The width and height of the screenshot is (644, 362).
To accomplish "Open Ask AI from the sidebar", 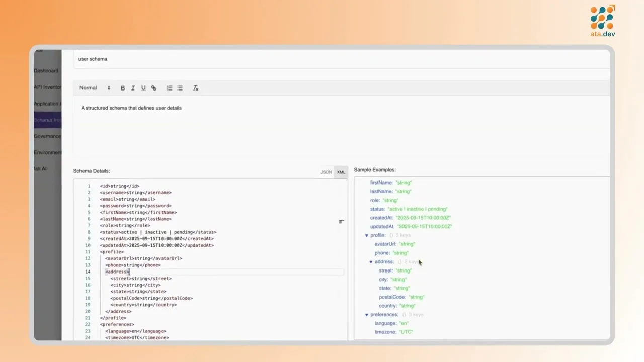I will coord(40,168).
